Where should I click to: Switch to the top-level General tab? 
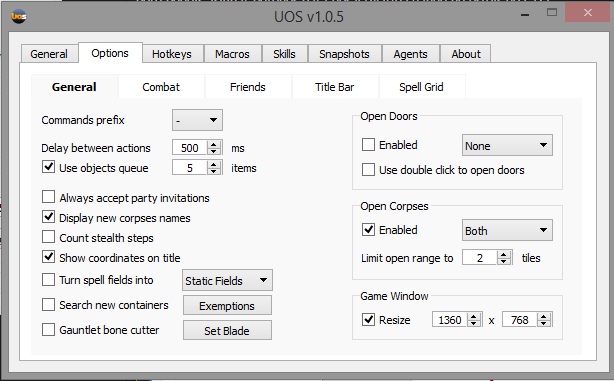click(49, 54)
